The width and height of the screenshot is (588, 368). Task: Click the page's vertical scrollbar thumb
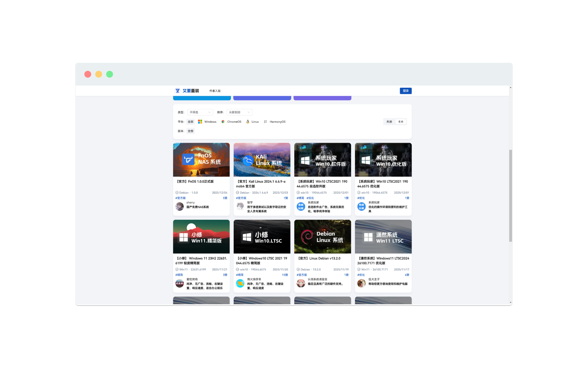pyautogui.click(x=510, y=196)
